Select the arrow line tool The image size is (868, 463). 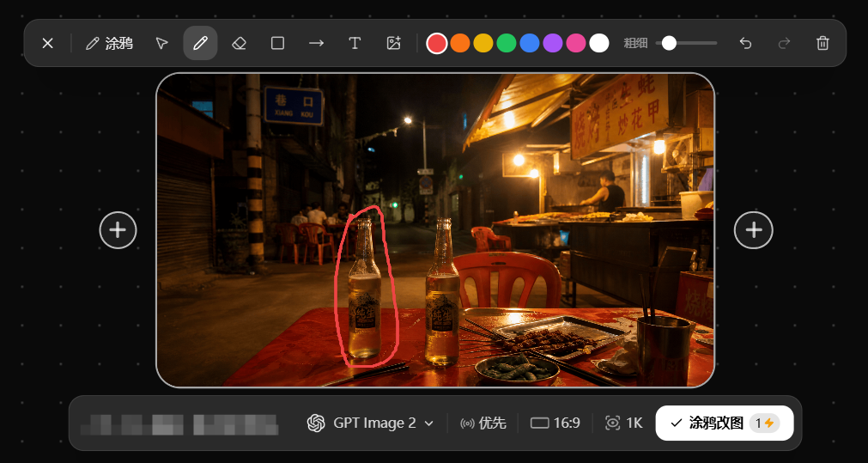click(316, 43)
